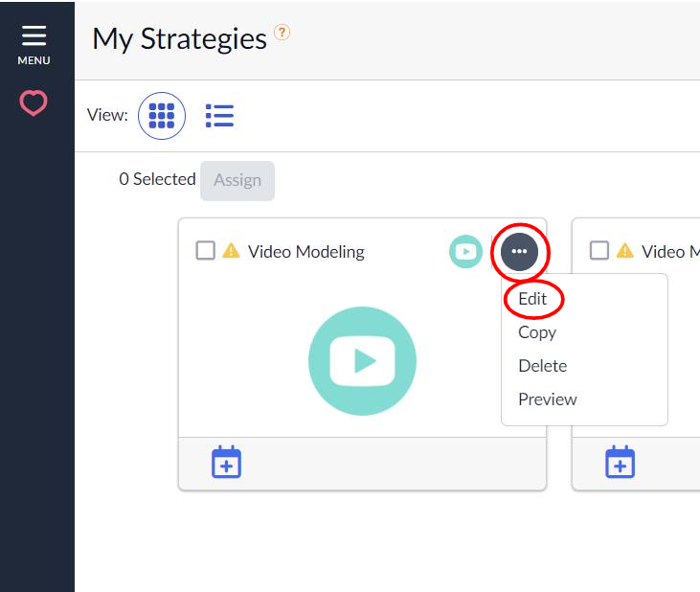Click the 'My Strategies' heading
The height and width of the screenshot is (592, 700).
(179, 39)
